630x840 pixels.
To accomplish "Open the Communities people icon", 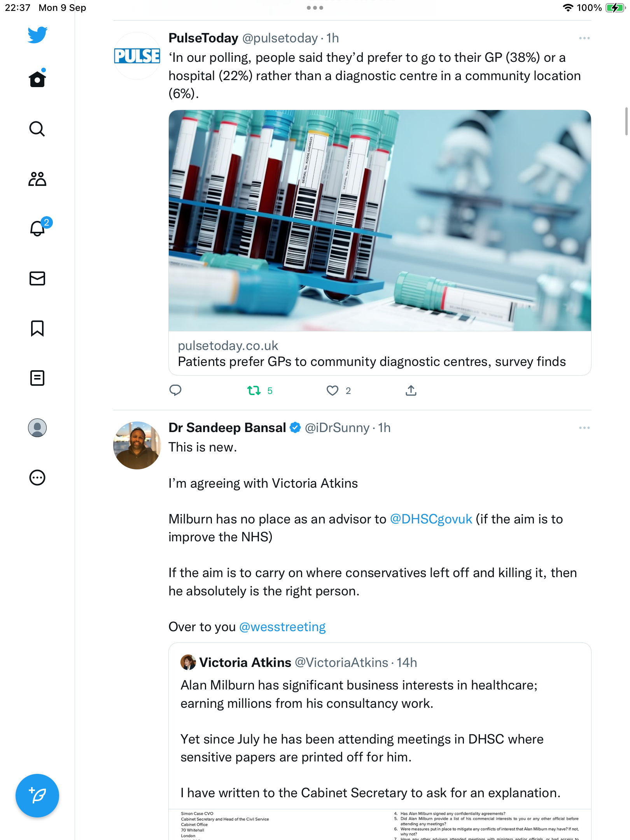I will click(x=37, y=179).
